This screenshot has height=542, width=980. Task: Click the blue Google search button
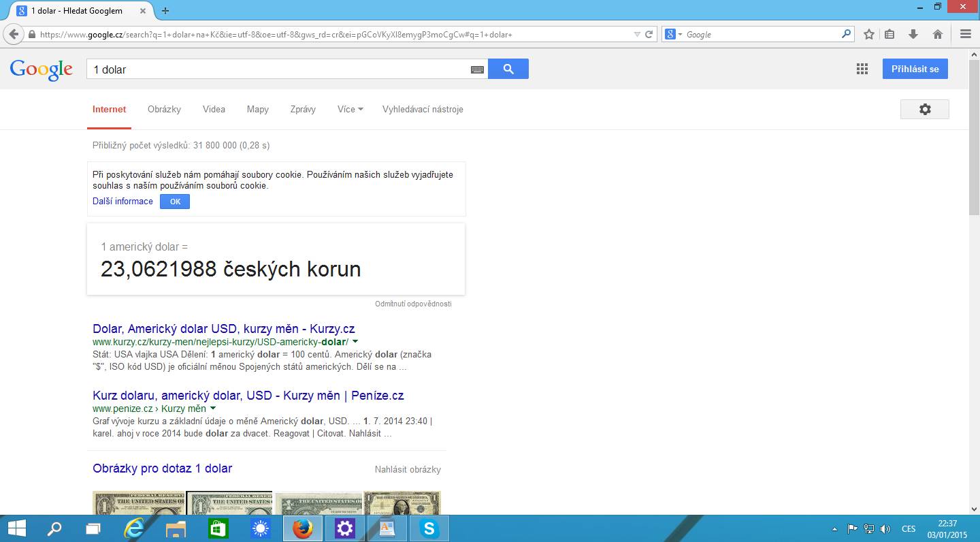pyautogui.click(x=508, y=69)
